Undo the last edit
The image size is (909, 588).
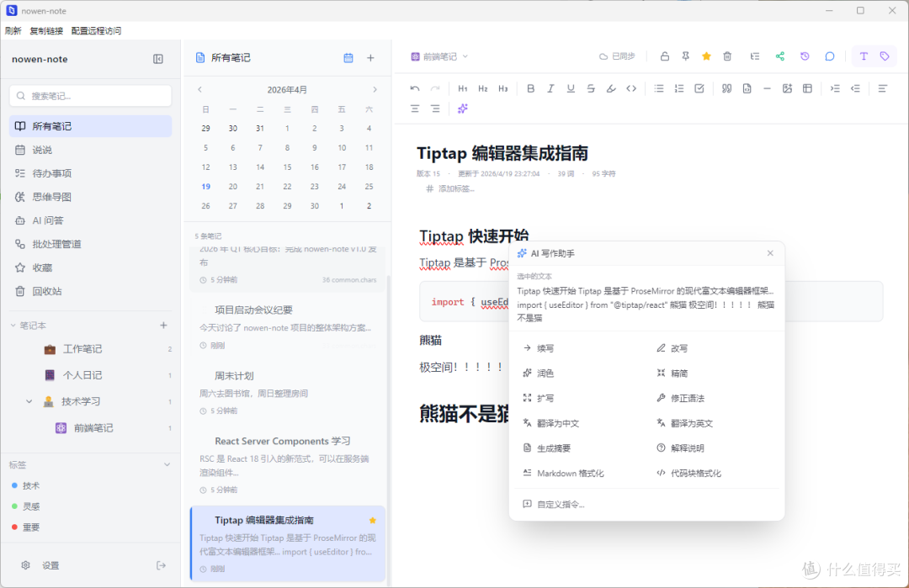click(414, 88)
